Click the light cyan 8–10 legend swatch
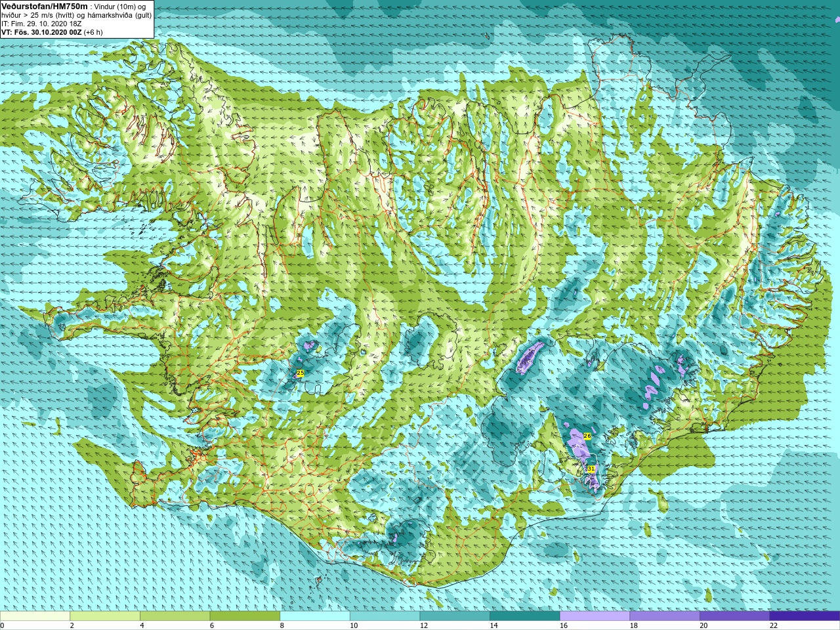This screenshot has width=840, height=630. 315,616
